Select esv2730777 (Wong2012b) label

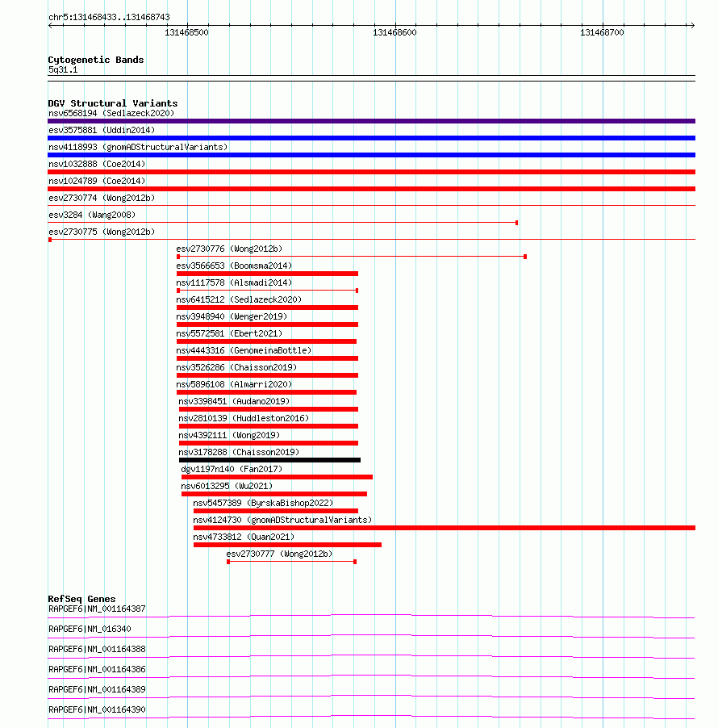pos(279,554)
